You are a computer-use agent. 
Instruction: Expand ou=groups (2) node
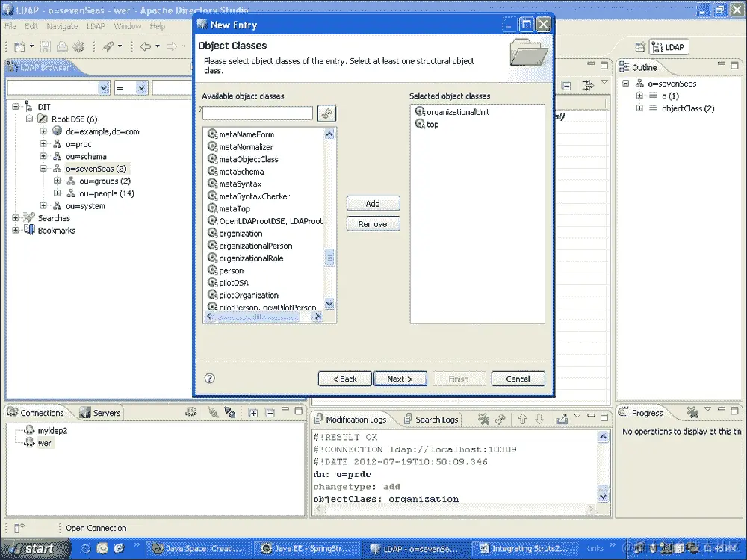pyautogui.click(x=58, y=181)
